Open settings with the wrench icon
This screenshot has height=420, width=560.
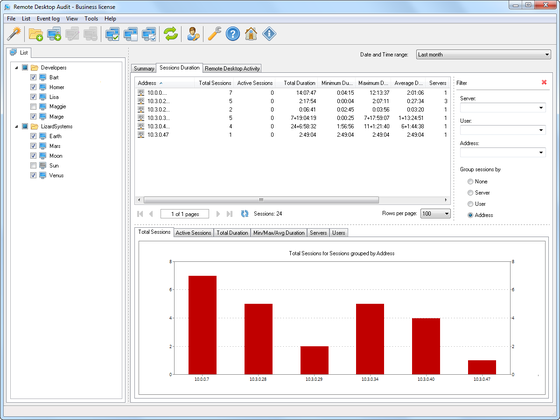coord(215,34)
